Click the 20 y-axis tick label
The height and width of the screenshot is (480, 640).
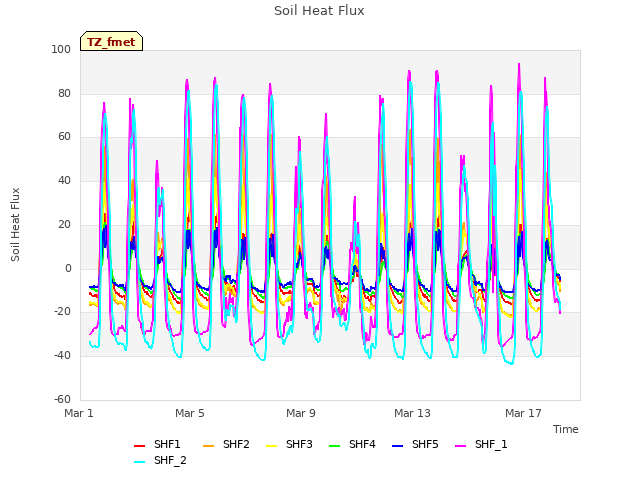64,224
